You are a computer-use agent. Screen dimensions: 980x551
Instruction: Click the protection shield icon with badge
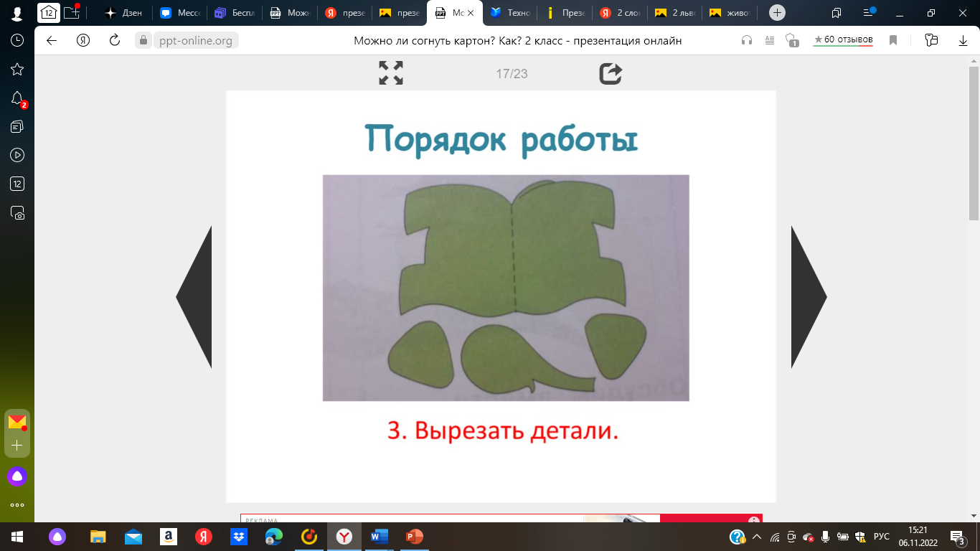click(x=792, y=41)
